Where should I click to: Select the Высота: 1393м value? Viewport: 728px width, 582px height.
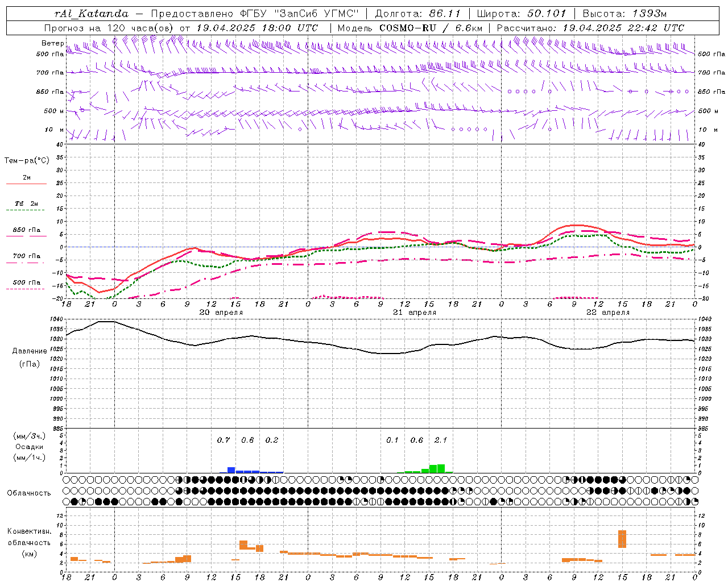coord(624,14)
